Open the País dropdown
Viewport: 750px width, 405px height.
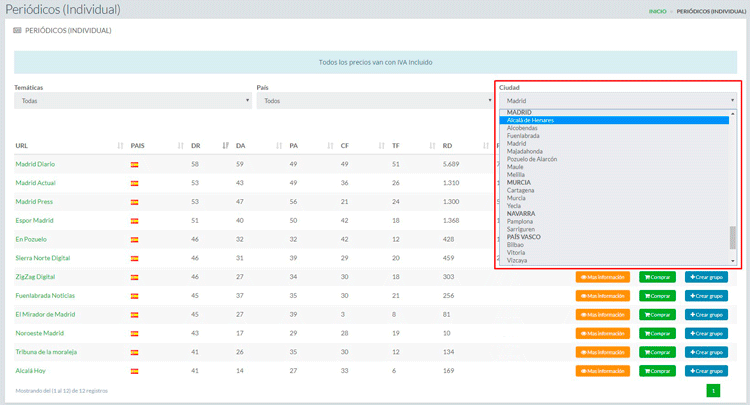[x=375, y=101]
